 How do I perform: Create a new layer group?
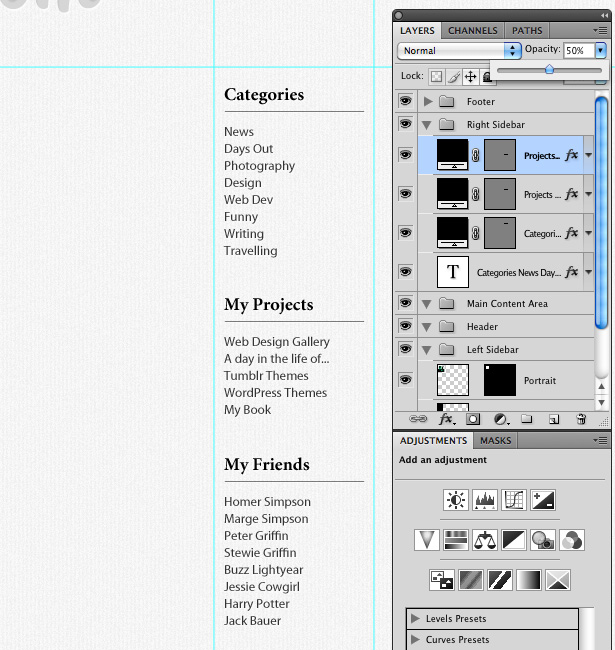[527, 419]
